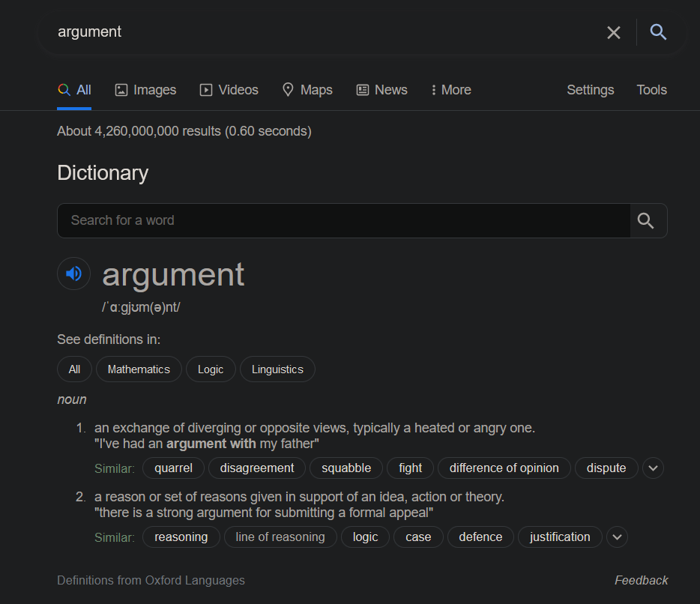Expand similar words for second definition
This screenshot has height=604, width=700.
pos(617,537)
